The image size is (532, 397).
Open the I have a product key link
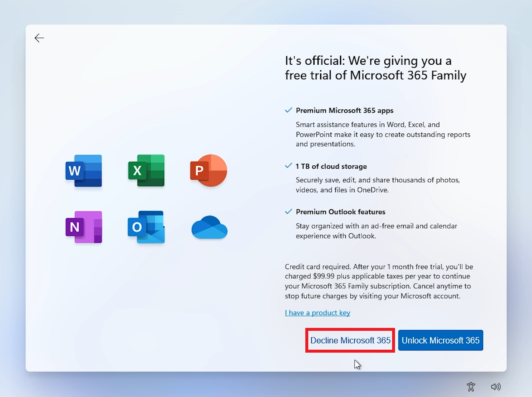coord(317,312)
